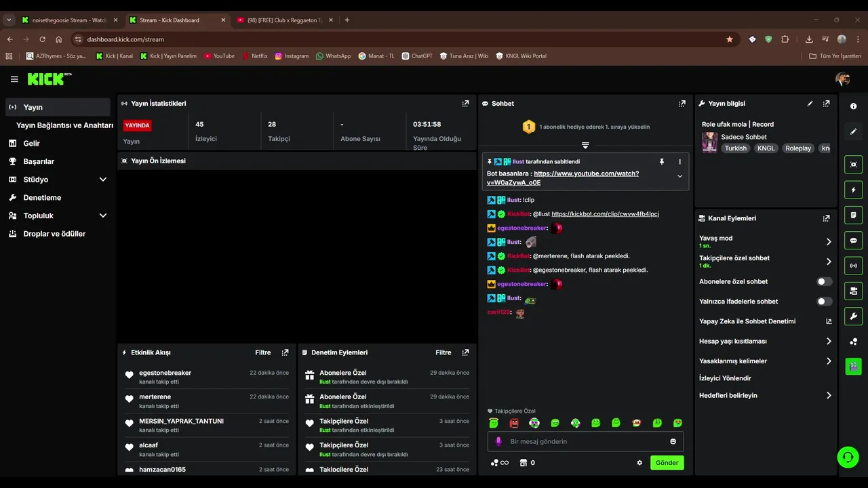Switch to the noisethegoosie Stream browser tab
This screenshot has width=868, height=488.
(x=70, y=20)
